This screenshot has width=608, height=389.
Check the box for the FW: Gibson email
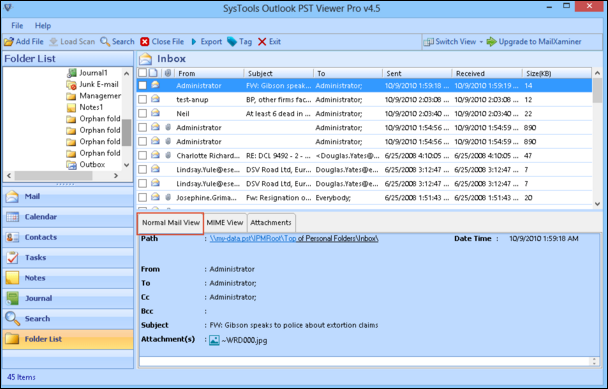point(143,85)
